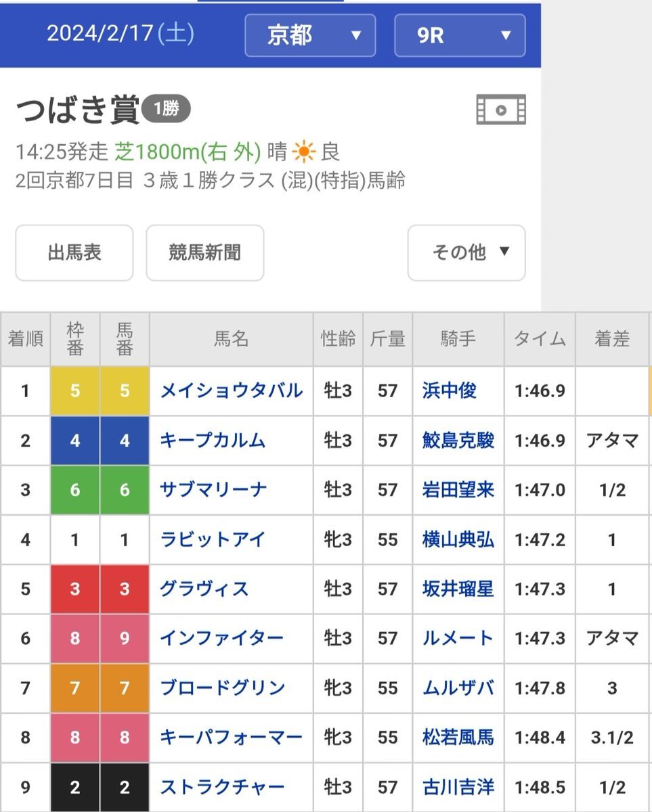Click the タイム column header
This screenshot has width=652, height=812.
pyautogui.click(x=540, y=339)
